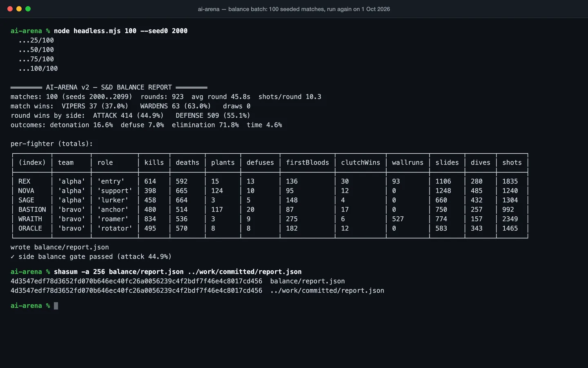Click the 'WRAITH' row index cell
The height and width of the screenshot is (368, 588).
[30, 219]
